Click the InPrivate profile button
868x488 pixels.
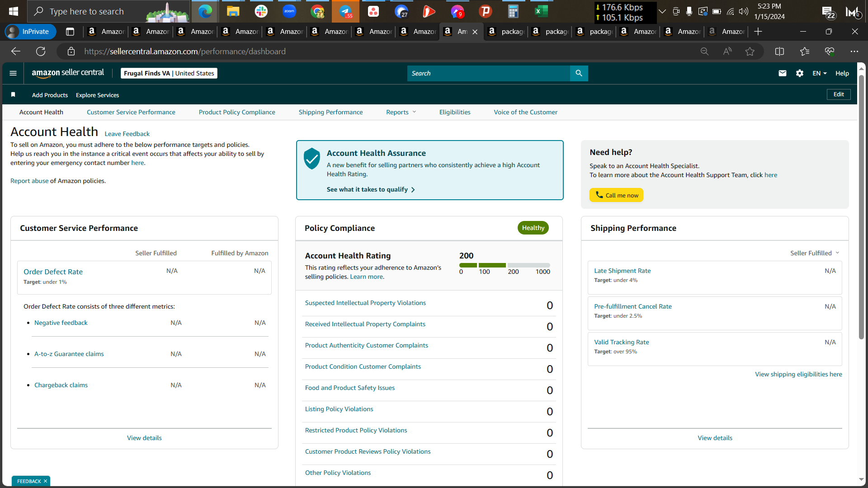[30, 32]
